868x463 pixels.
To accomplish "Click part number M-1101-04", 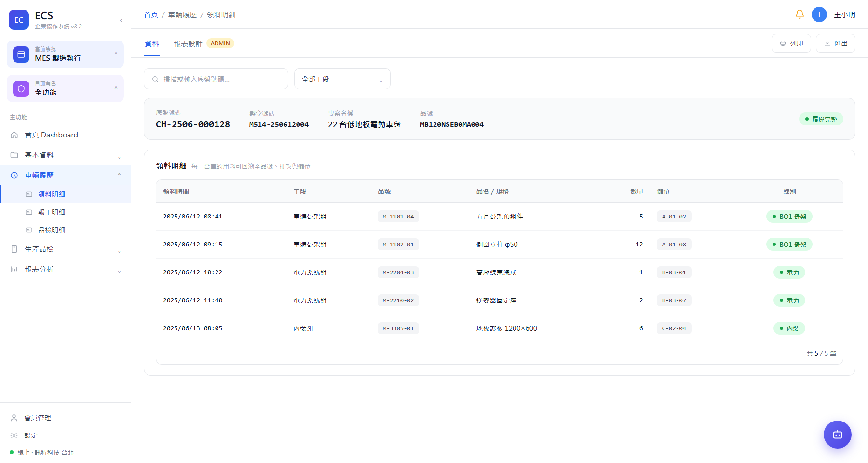I will tap(398, 217).
